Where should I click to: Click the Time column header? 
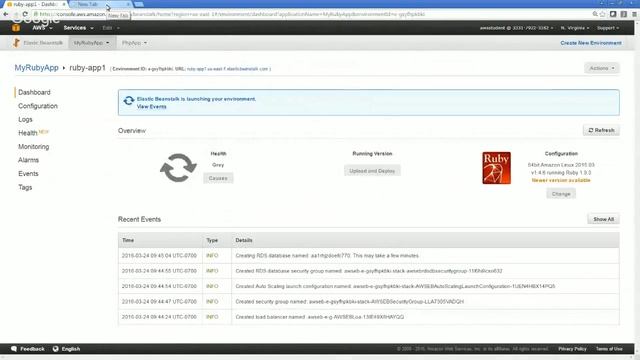tap(128, 240)
